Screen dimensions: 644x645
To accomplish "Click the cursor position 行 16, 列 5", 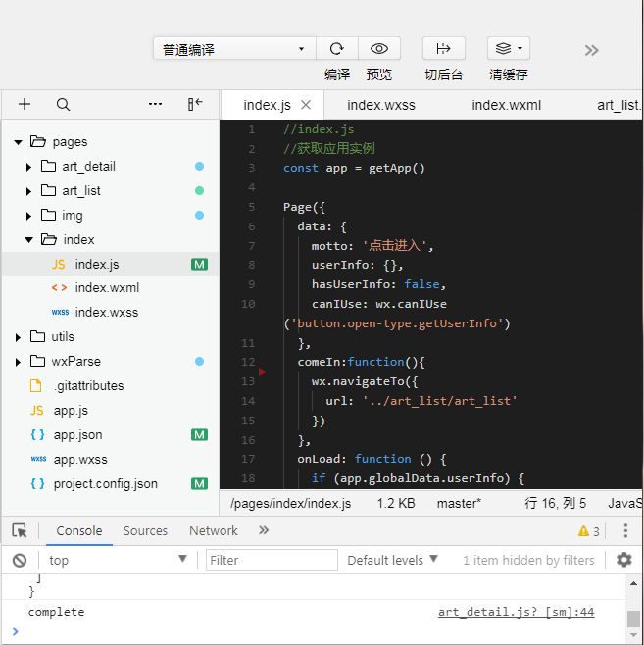I will (555, 503).
